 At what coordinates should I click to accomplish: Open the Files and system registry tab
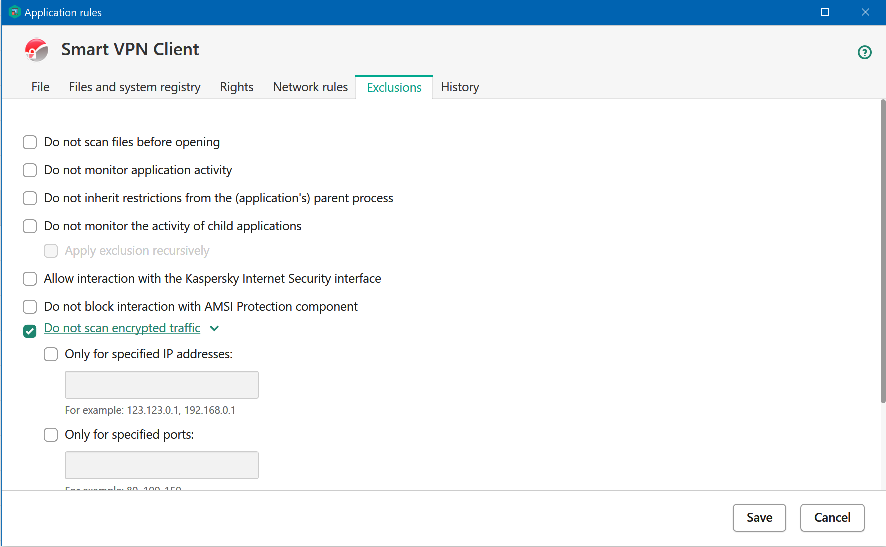[x=135, y=87]
